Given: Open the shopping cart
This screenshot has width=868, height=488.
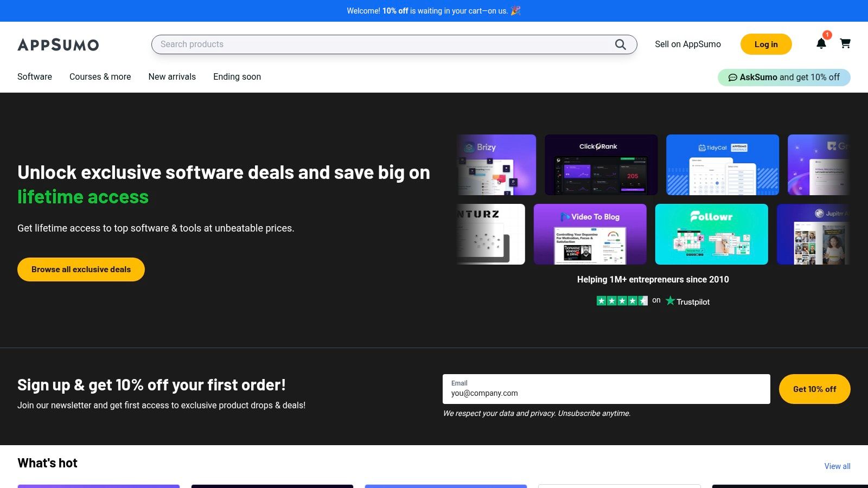Looking at the screenshot, I should 845,43.
